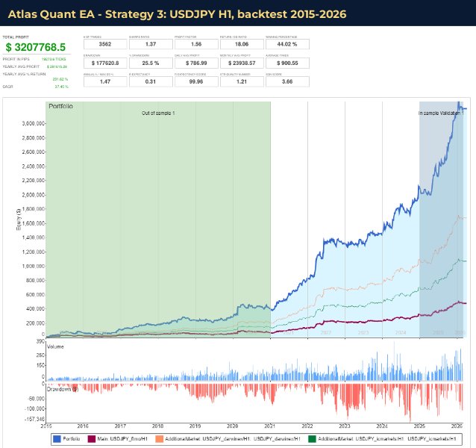Click the 2018 x-axis tick
The image size is (476, 448).
pos(158,426)
